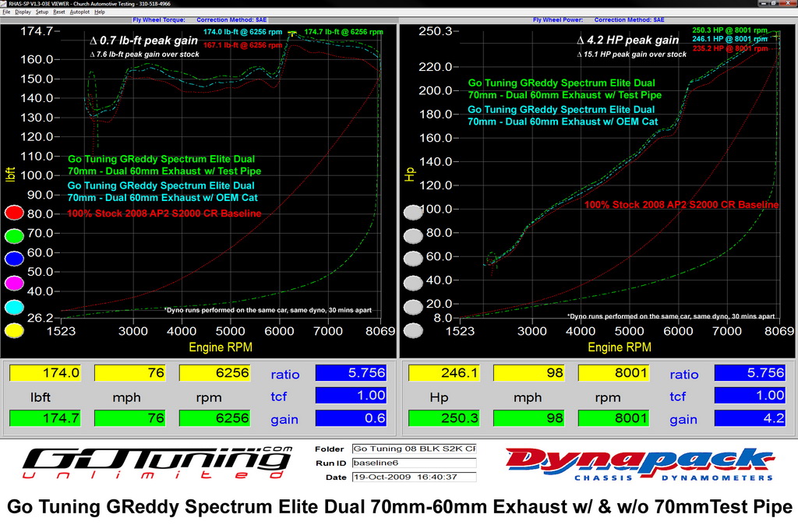
Task: Open the Autoplot menu
Action: click(79, 12)
